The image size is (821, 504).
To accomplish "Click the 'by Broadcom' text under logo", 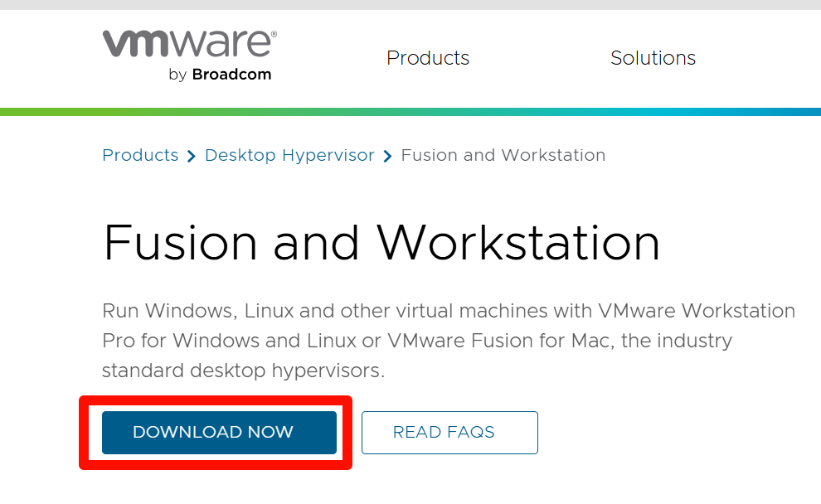I will [x=220, y=75].
